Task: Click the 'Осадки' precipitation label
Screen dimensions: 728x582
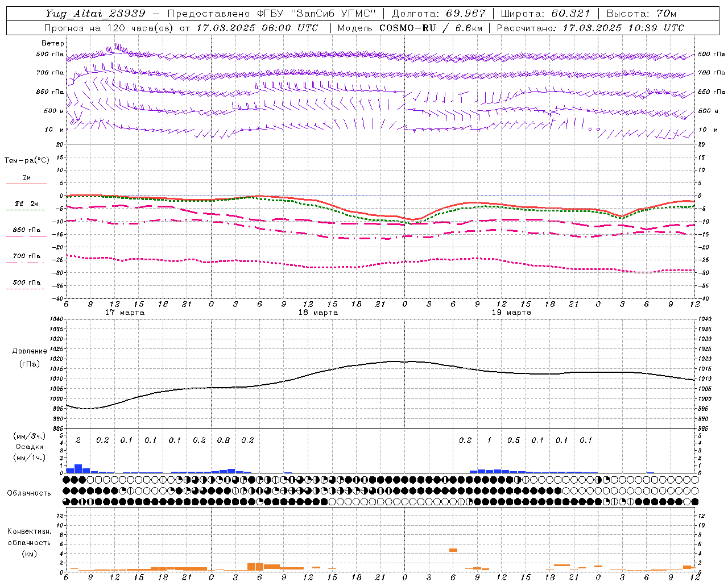Action: point(30,447)
